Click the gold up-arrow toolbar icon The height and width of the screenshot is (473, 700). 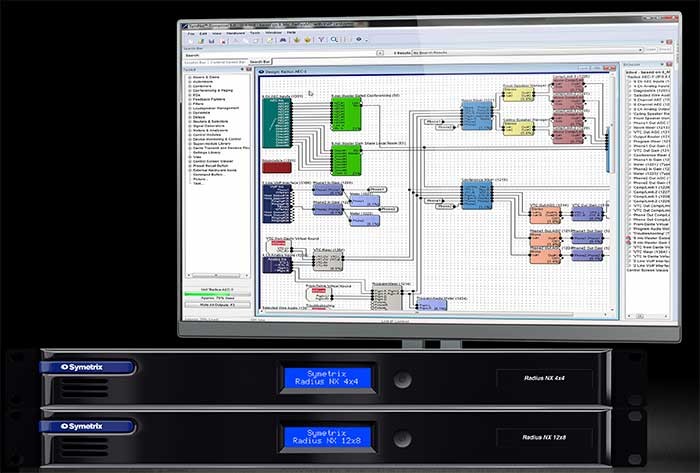pos(308,40)
